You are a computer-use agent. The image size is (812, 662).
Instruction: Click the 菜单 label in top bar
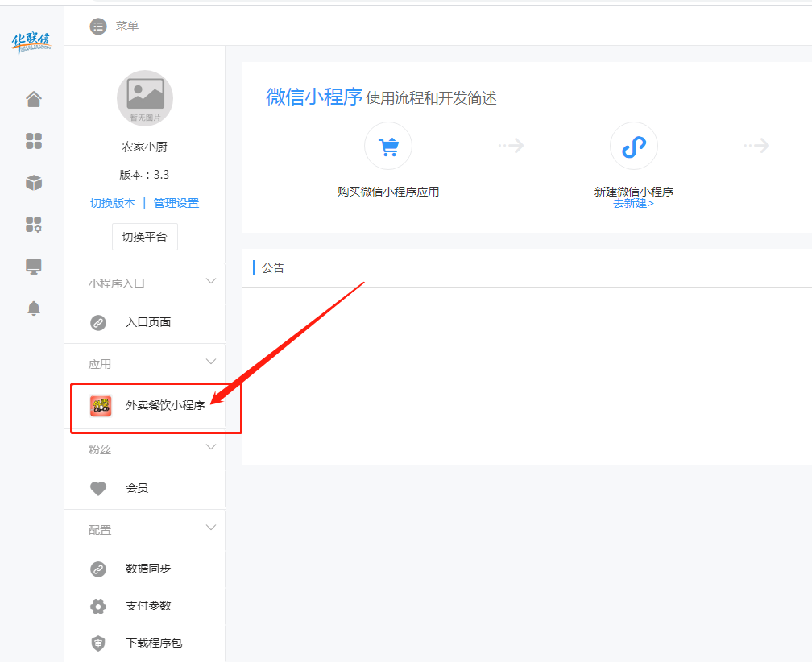click(x=127, y=26)
